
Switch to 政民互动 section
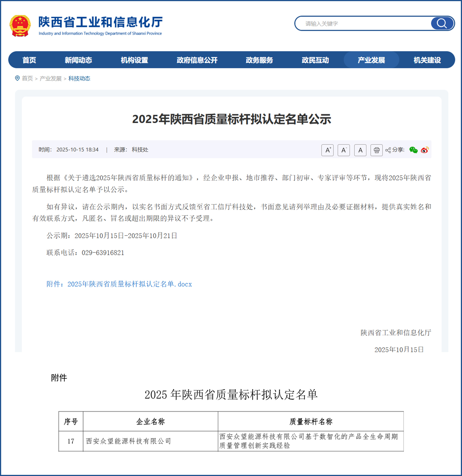315,60
